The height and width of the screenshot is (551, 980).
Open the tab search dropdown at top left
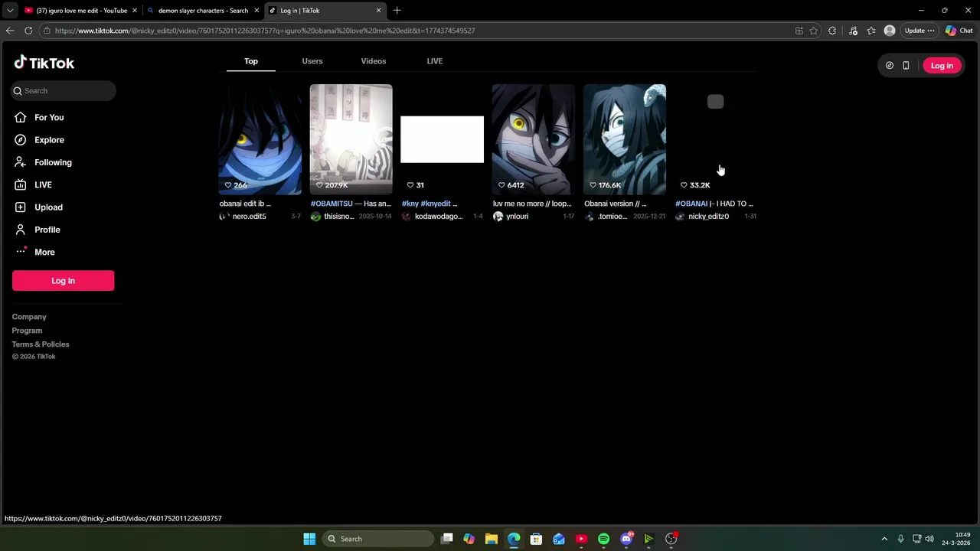pyautogui.click(x=9, y=11)
